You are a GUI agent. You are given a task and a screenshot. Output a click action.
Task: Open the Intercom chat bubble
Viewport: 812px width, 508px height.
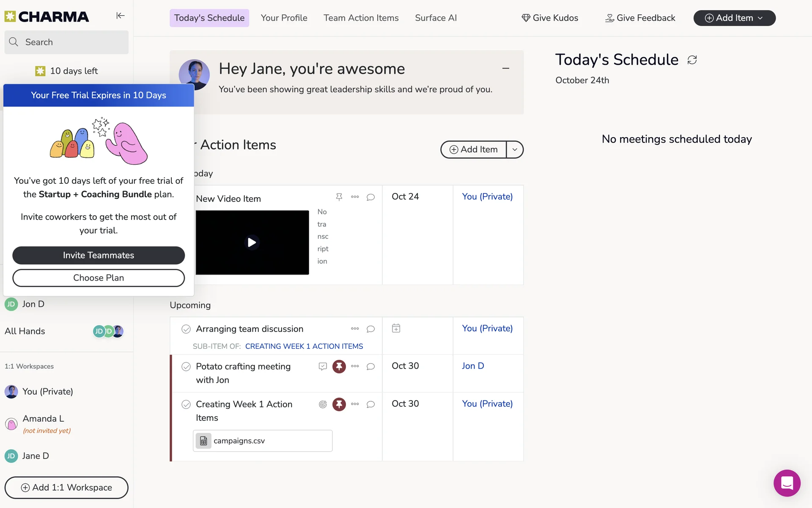tap(787, 483)
